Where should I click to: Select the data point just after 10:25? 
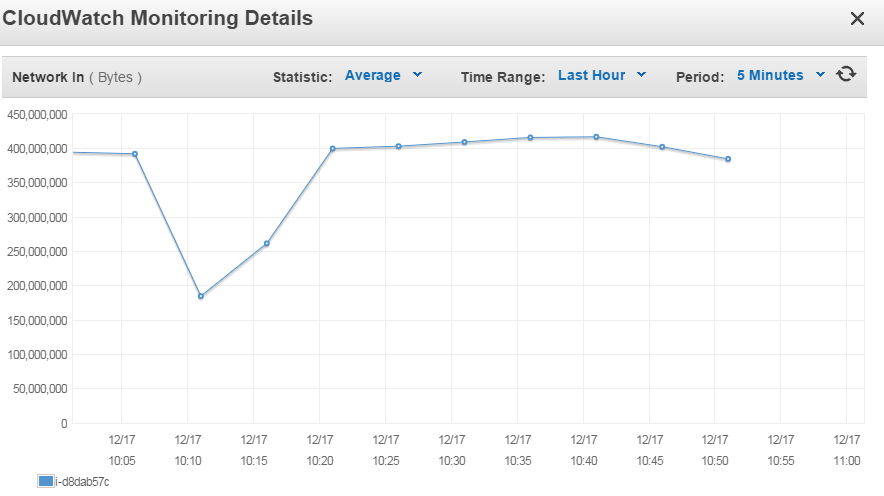399,147
